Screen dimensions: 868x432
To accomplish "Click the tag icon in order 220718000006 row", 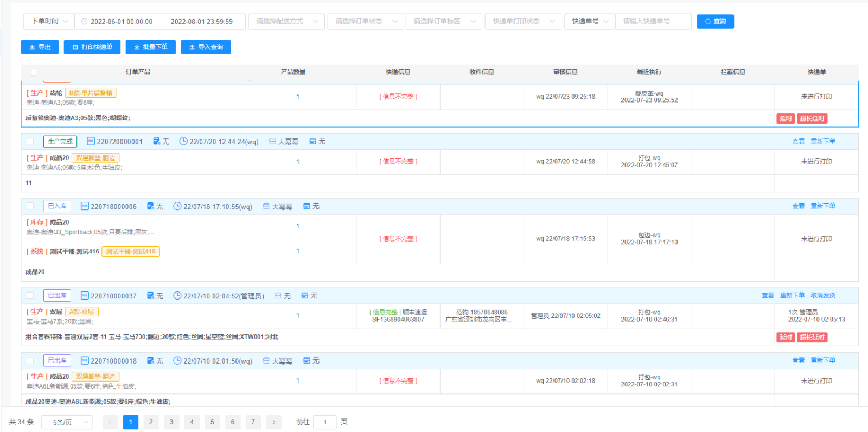I will 307,206.
